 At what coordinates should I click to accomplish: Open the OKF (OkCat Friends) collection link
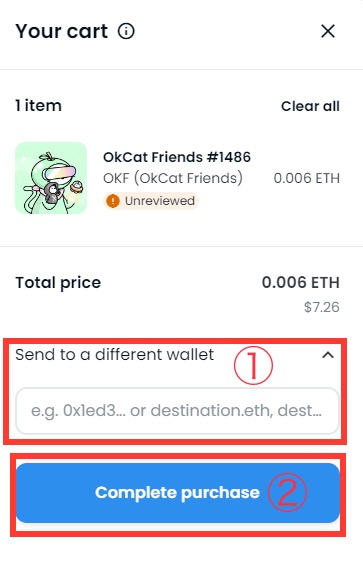(x=173, y=178)
